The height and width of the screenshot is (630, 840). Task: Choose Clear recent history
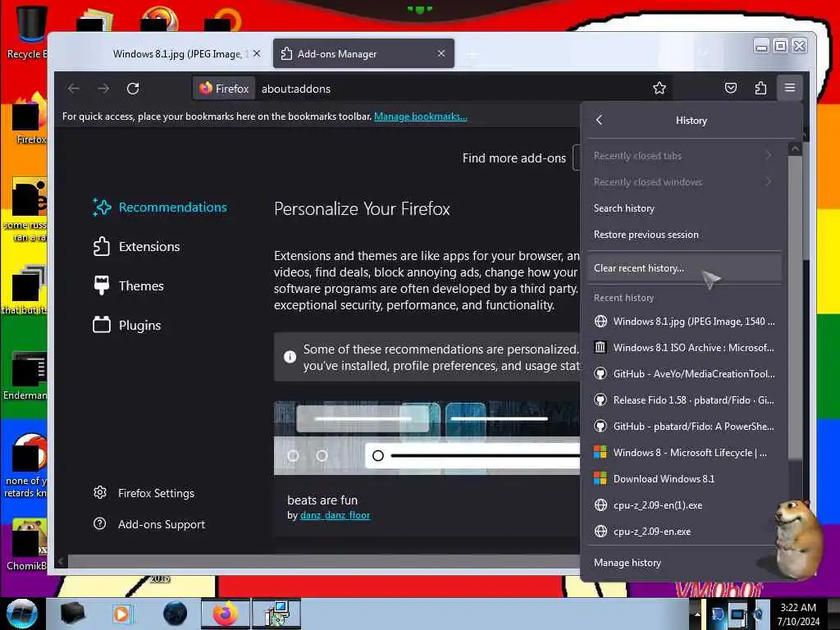coord(683,268)
